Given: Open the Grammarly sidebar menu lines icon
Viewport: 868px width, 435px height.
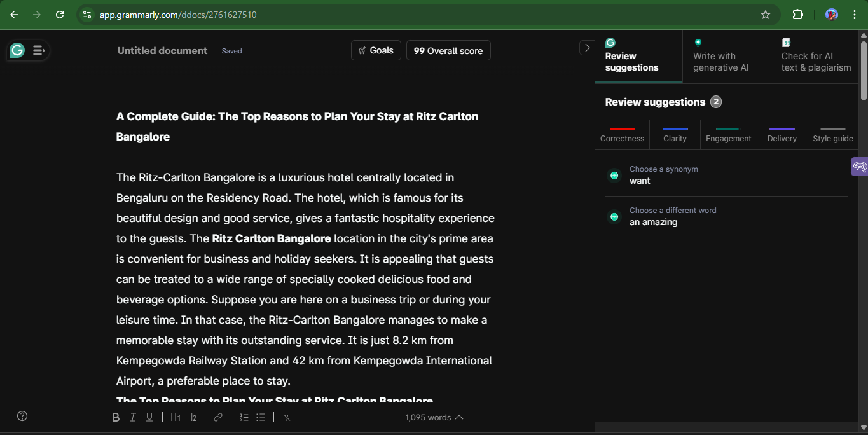Looking at the screenshot, I should pyautogui.click(x=38, y=50).
